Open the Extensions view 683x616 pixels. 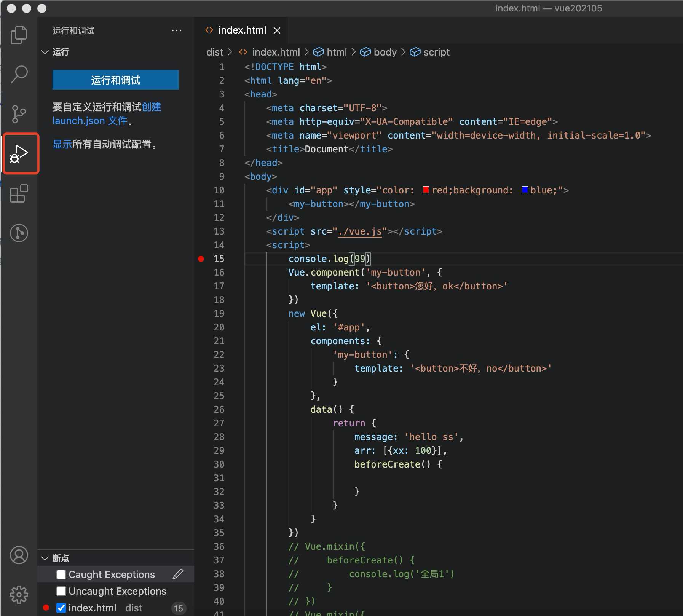tap(19, 193)
